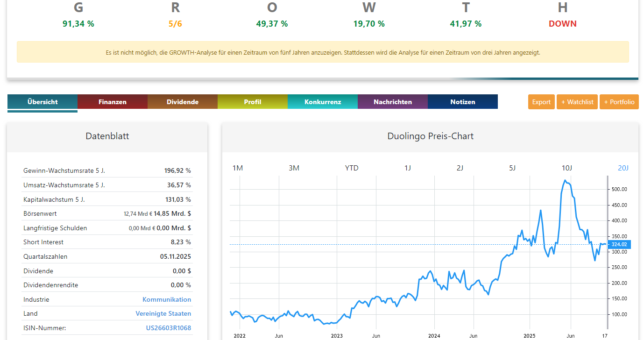Screen dimensions: 644x340
Task: Click the ISIN US26603R1068 link
Action: click(x=168, y=328)
